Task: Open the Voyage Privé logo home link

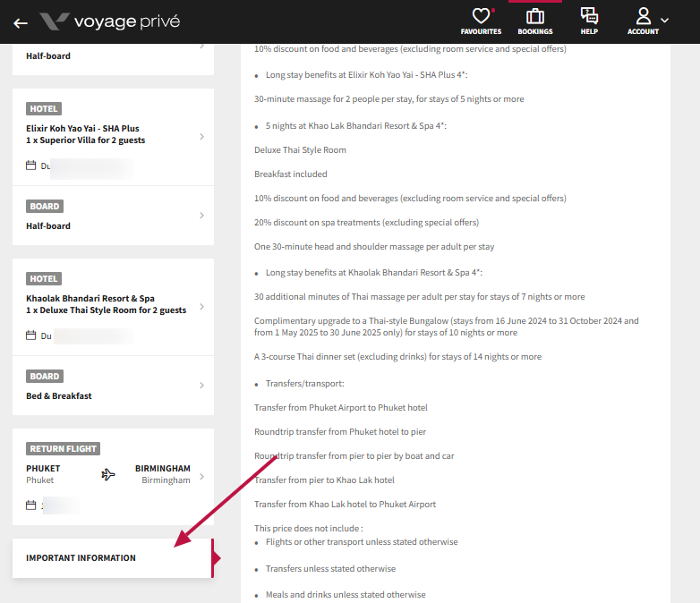Action: (110, 21)
